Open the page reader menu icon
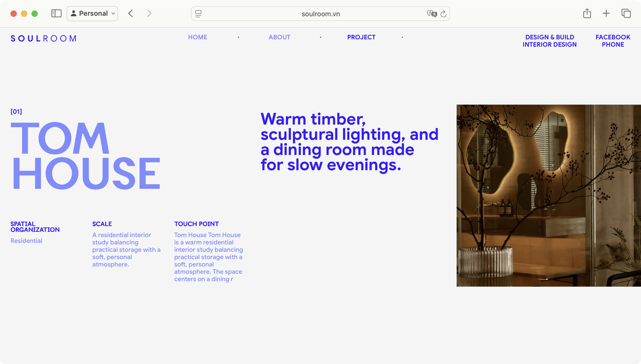The width and height of the screenshot is (641, 364). (199, 14)
